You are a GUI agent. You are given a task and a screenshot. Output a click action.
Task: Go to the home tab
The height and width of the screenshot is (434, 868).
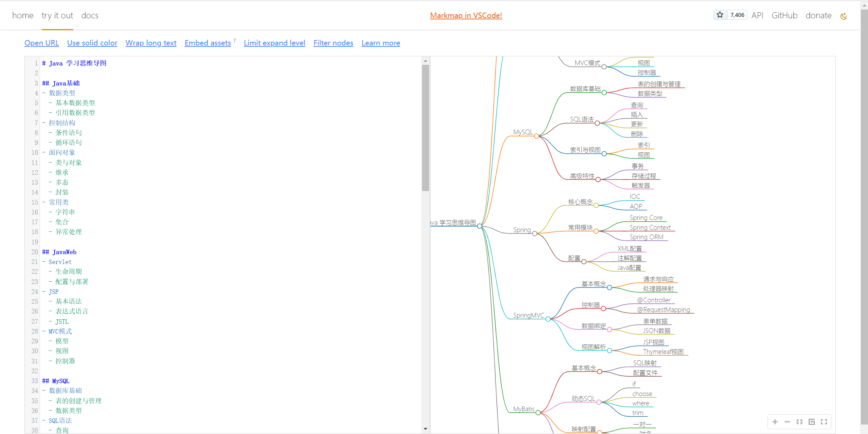coord(23,16)
